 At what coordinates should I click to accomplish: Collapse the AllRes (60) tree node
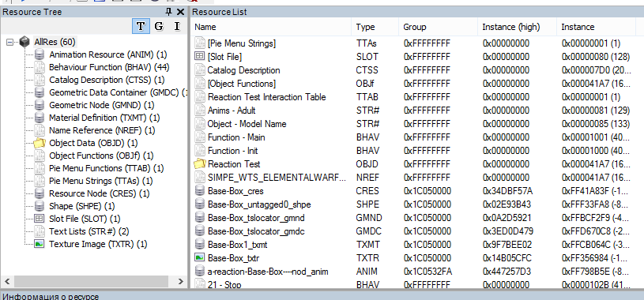tap(10, 42)
